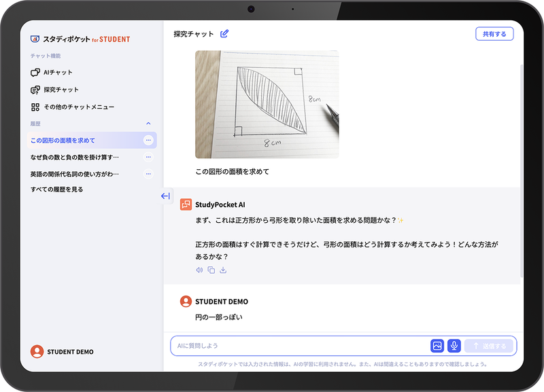The image size is (544, 392).
Task: Click the スタディポケット logo icon
Action: [37, 39]
